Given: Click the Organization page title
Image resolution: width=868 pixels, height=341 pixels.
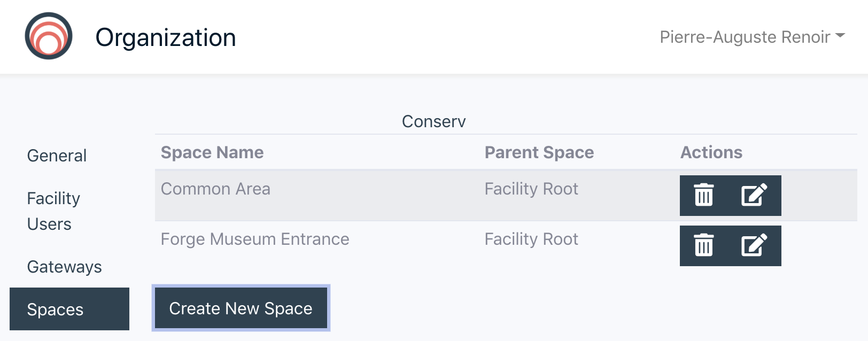Looking at the screenshot, I should 166,37.
